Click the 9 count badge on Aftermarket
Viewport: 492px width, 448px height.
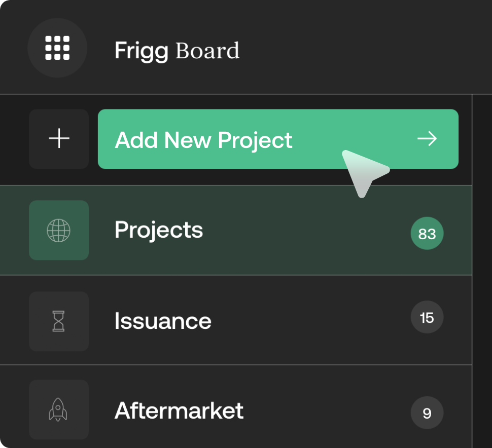point(427,413)
